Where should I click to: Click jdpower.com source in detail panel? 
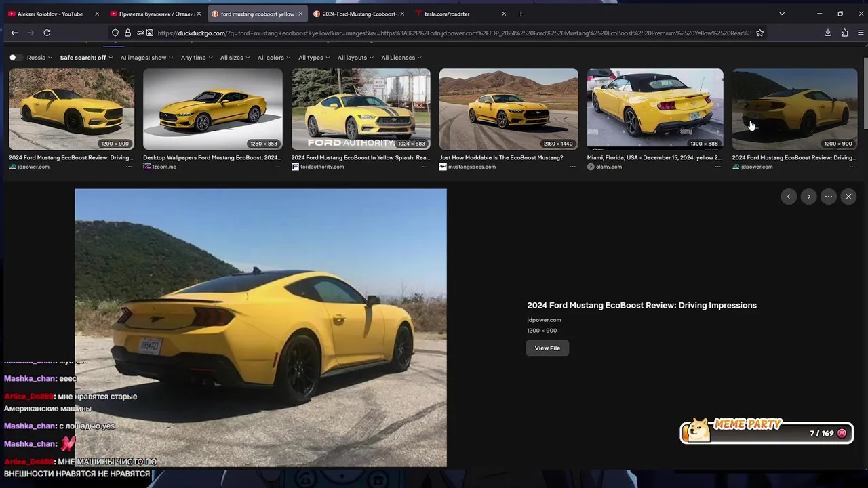click(x=544, y=320)
